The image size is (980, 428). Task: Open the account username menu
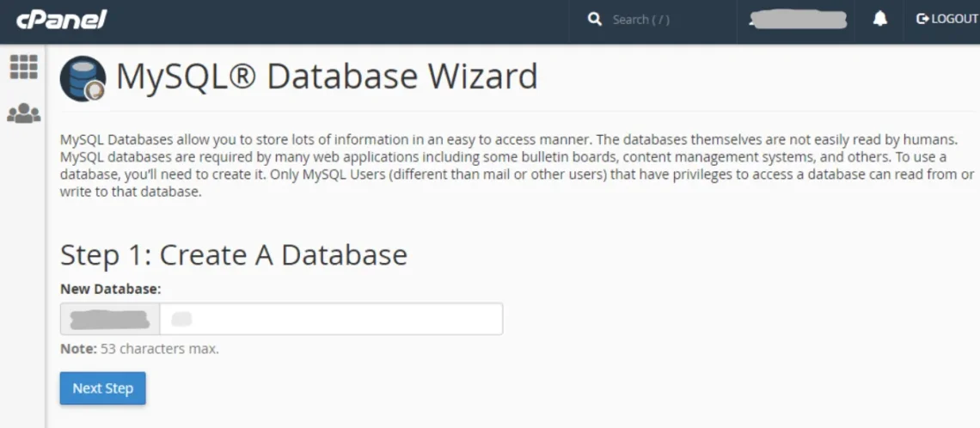click(x=797, y=20)
